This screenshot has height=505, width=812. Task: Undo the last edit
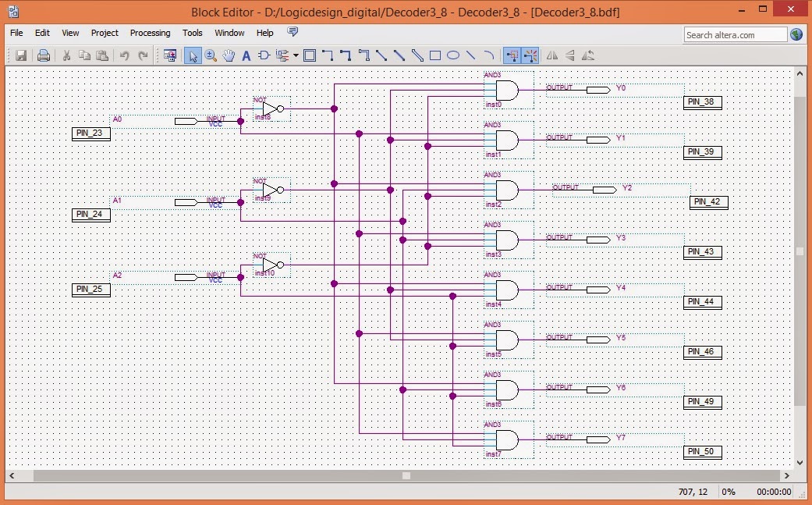(x=124, y=55)
